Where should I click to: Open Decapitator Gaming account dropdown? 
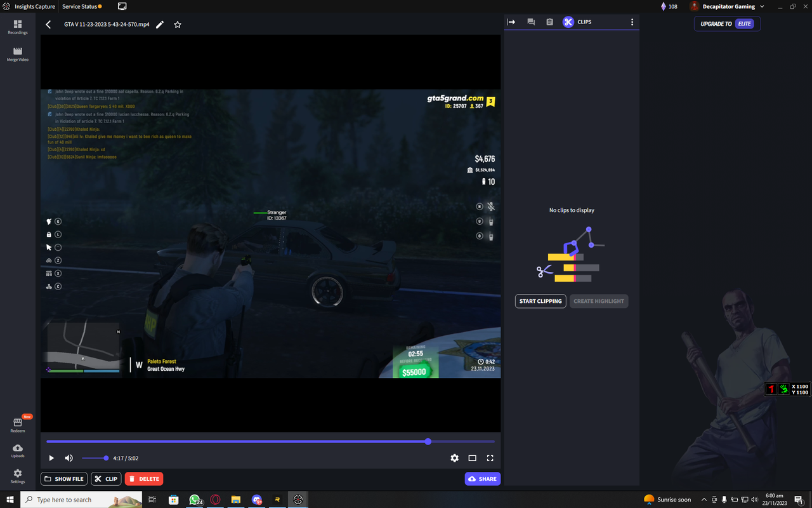point(727,6)
